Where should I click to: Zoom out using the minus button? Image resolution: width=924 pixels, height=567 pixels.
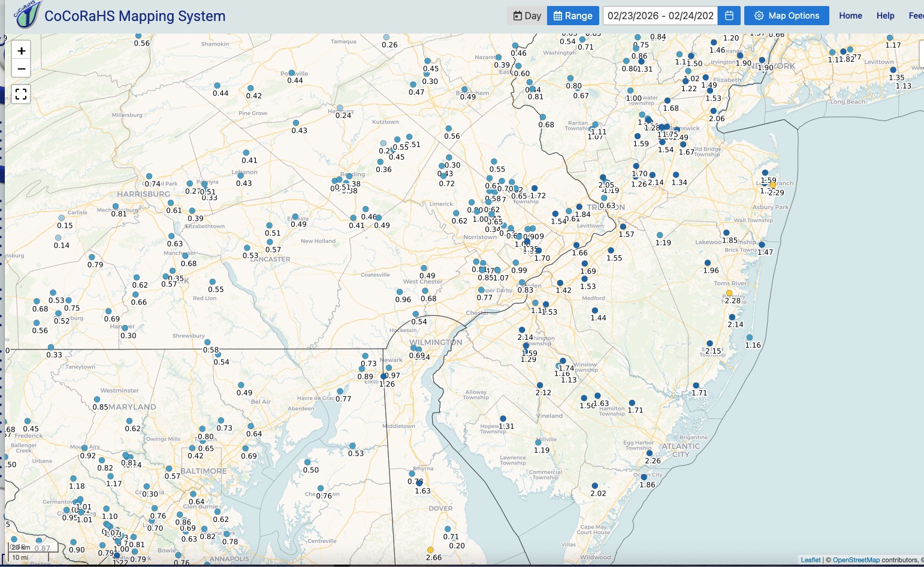tap(21, 68)
